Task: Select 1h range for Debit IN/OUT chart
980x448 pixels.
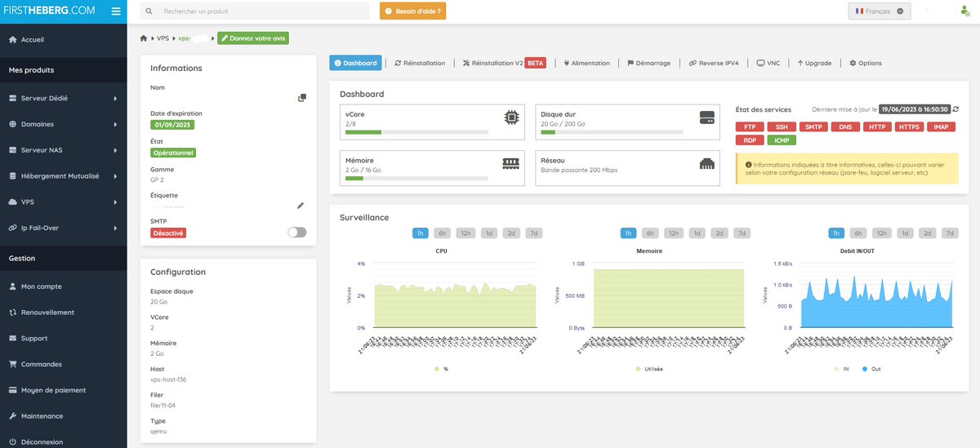Action: (836, 233)
